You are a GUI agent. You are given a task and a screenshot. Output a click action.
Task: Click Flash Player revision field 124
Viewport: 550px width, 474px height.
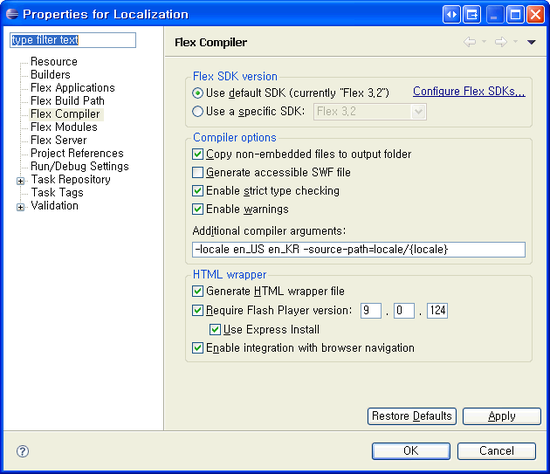tap(437, 311)
